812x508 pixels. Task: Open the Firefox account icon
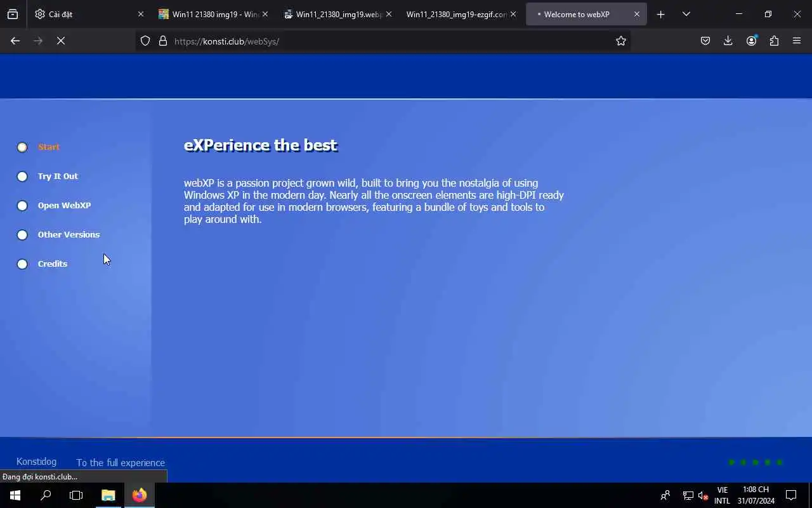(x=752, y=41)
